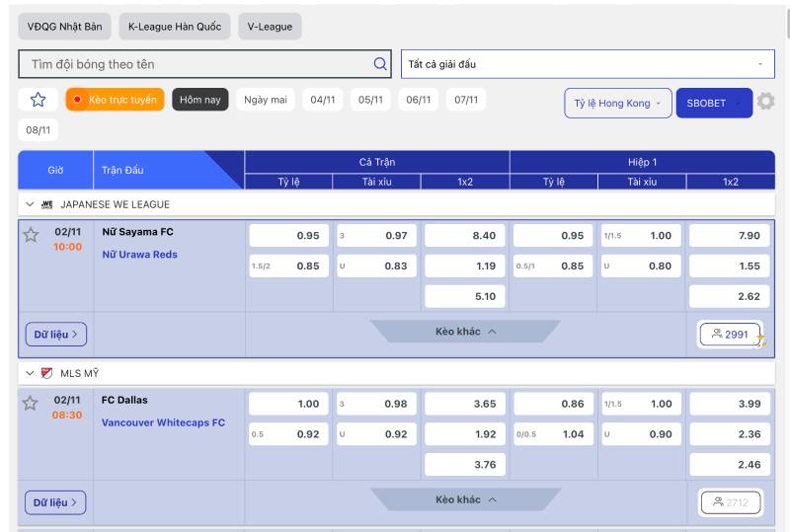The width and height of the screenshot is (790, 532).
Task: Select the Hôm nay date tab
Action: pos(200,100)
